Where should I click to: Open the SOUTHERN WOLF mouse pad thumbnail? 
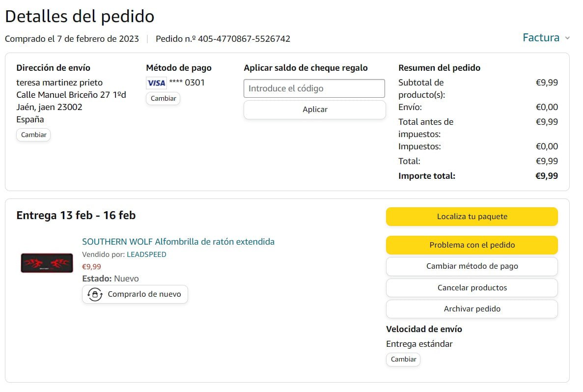(47, 263)
